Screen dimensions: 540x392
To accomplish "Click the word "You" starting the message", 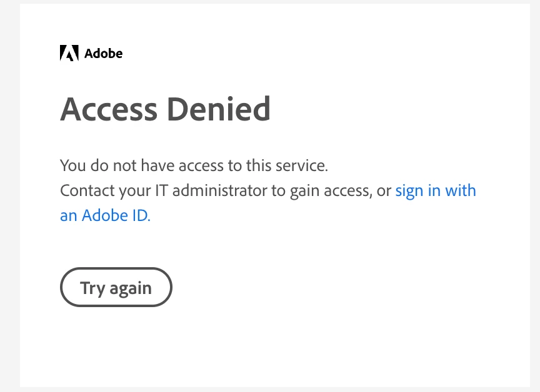I will click(71, 165).
